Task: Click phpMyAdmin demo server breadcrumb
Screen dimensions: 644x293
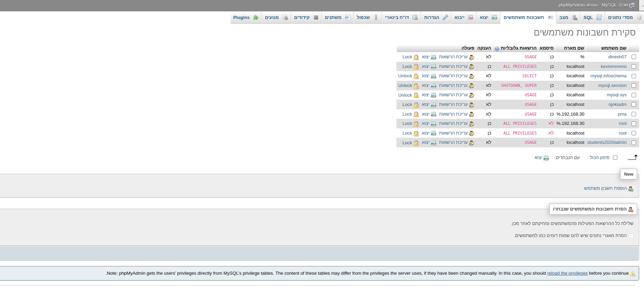Action: tap(593, 5)
